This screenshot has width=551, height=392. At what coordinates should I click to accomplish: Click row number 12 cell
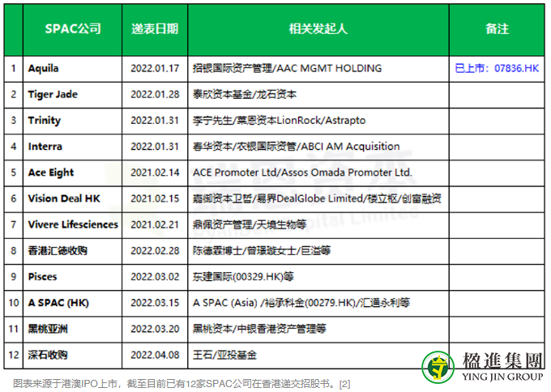point(14,355)
